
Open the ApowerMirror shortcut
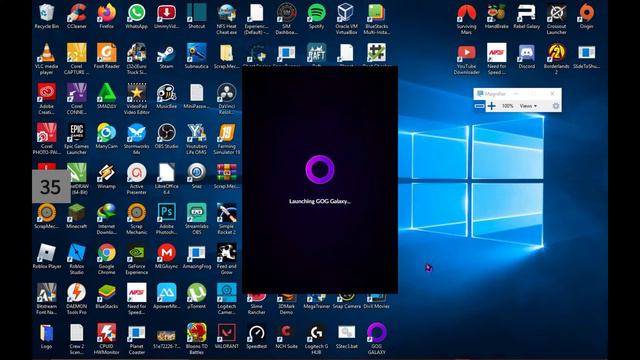click(167, 296)
